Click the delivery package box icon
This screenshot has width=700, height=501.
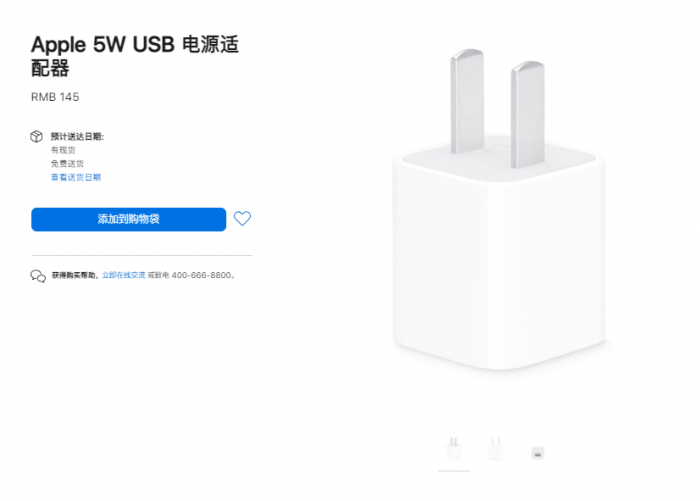[37, 136]
